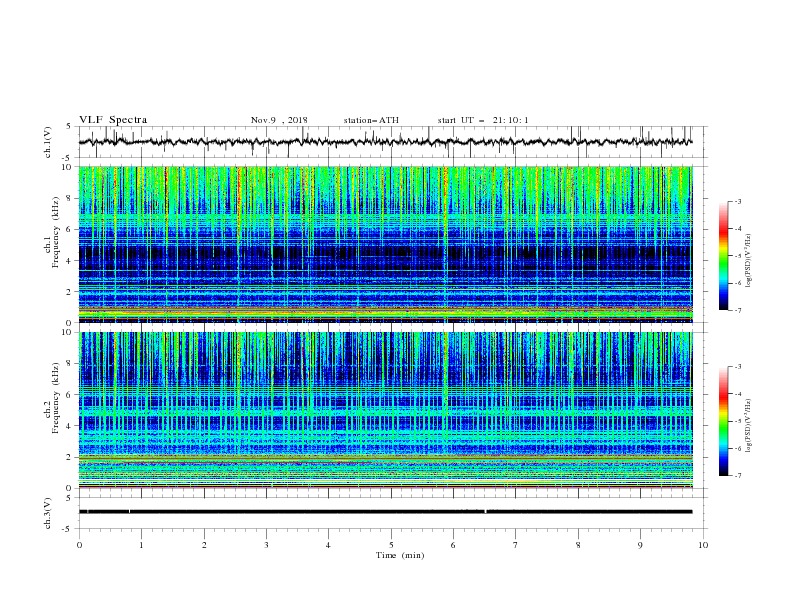Click the ch.2 color bar 'log(PSD)(V²/Hz)' label
Image resolution: width=792 pixels, height=612 pixels.
point(749,425)
